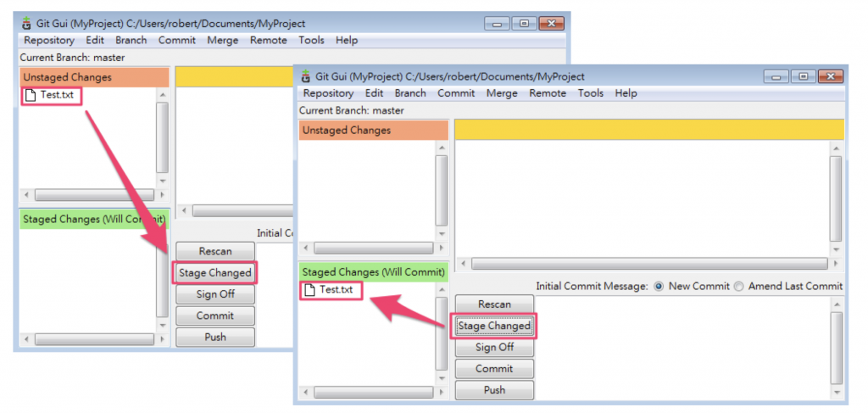Click Staged Changes (Will Commit) header in front window
Screen dimensions: 868x413
pyautogui.click(x=374, y=272)
